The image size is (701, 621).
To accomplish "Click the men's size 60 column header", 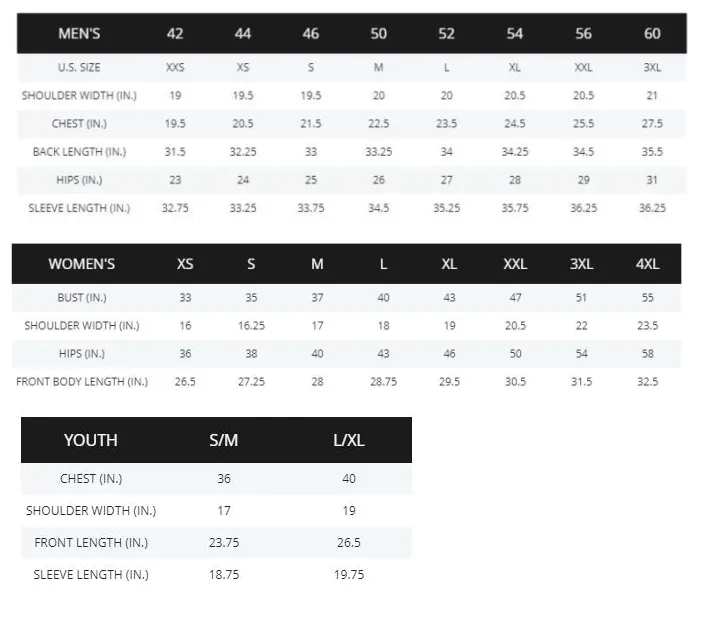I will point(652,34).
